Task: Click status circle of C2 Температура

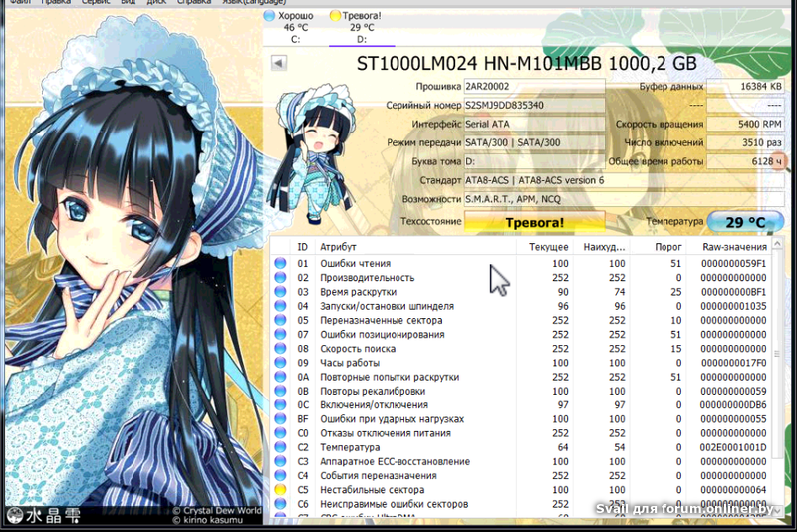Action: click(x=280, y=447)
